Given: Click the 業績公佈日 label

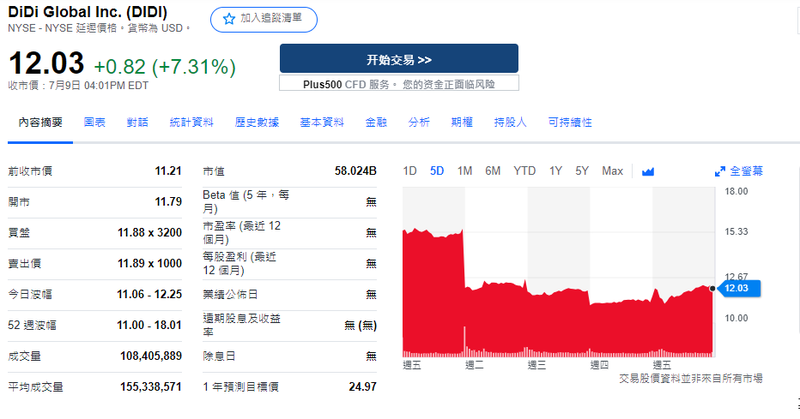Looking at the screenshot, I should pyautogui.click(x=230, y=294).
